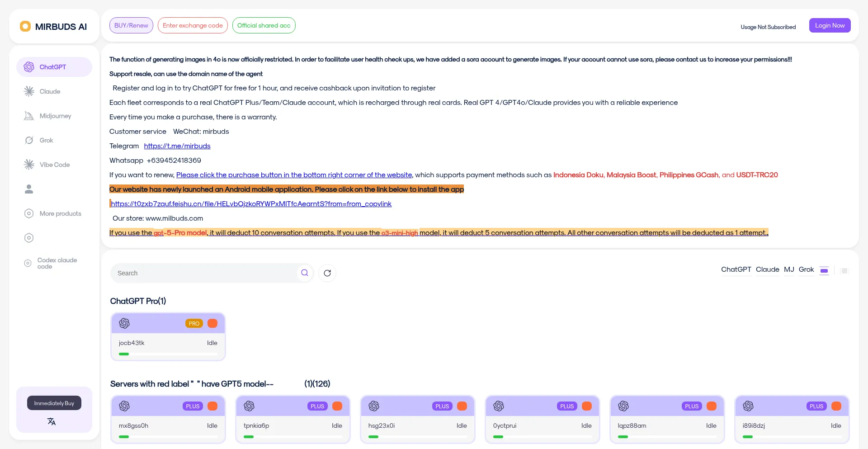
Task: Open More products in the sidebar
Action: tap(54, 213)
